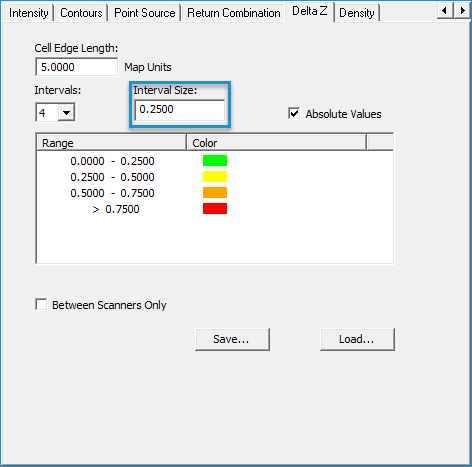
Task: Select the Delta Z tab
Action: (310, 11)
